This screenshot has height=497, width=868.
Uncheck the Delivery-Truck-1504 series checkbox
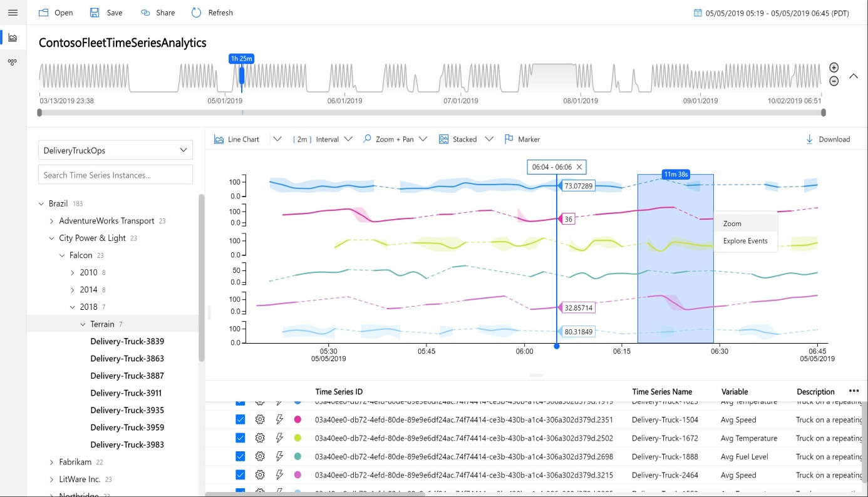[x=240, y=420]
